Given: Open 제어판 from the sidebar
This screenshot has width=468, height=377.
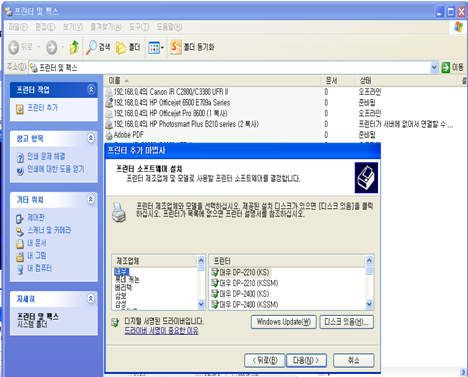Looking at the screenshot, I should pyautogui.click(x=36, y=218).
